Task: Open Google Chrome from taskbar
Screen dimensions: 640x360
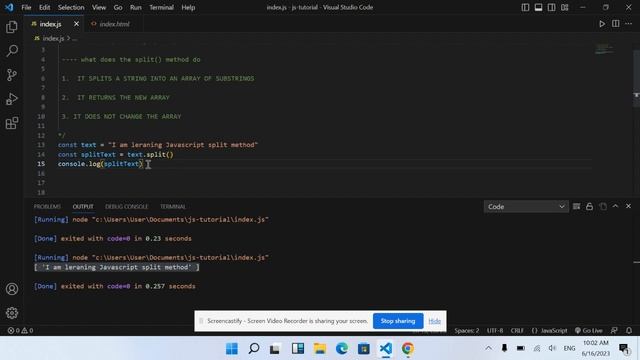Action: click(407, 349)
